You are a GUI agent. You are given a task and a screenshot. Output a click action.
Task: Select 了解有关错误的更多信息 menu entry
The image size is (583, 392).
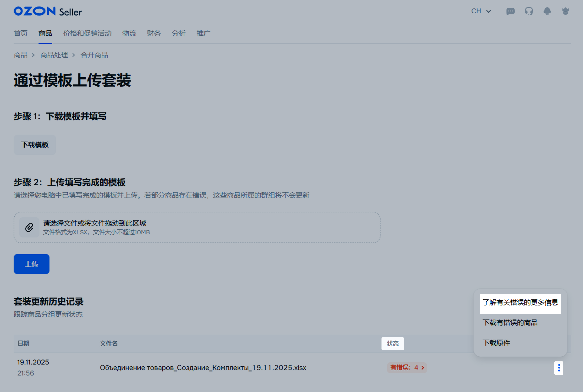(x=520, y=303)
